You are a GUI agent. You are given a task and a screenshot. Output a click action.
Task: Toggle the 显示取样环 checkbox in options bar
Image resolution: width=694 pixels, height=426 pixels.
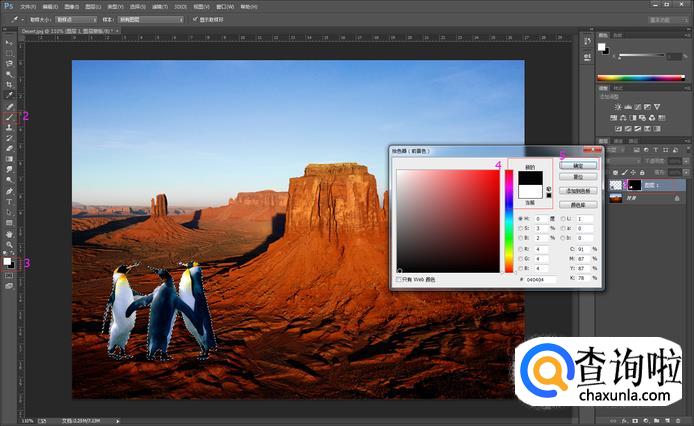pos(194,18)
